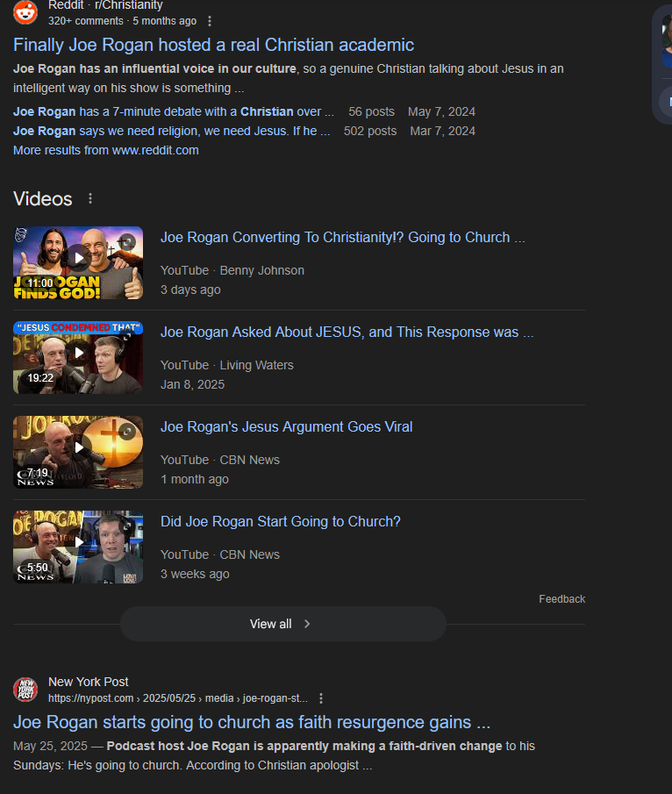This screenshot has height=794, width=672.
Task: Click the '502 posts' count
Action: pos(370,131)
